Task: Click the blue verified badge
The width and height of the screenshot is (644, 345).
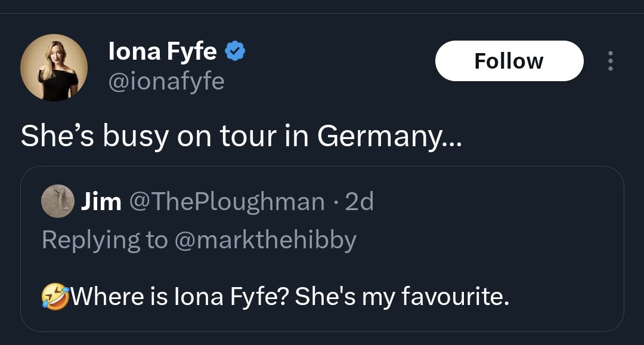Action: coord(236,53)
